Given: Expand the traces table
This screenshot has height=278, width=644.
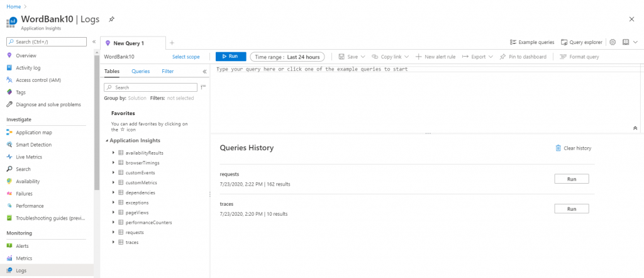Looking at the screenshot, I should pyautogui.click(x=113, y=242).
